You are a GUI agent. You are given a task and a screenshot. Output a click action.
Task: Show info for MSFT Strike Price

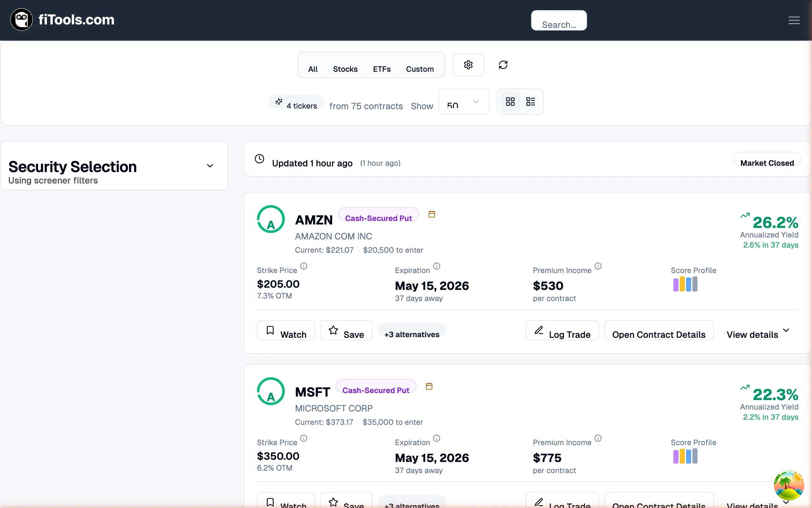(304, 438)
